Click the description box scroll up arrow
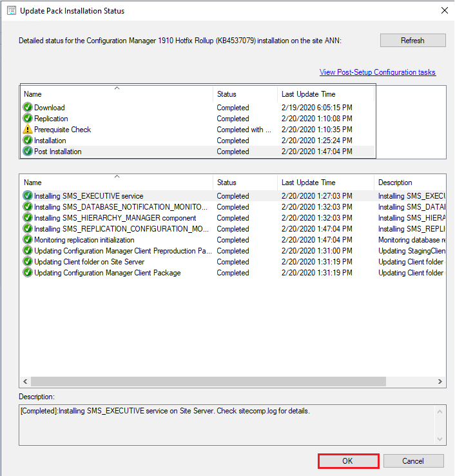Viewport: 455px width, 476px height. [440, 412]
